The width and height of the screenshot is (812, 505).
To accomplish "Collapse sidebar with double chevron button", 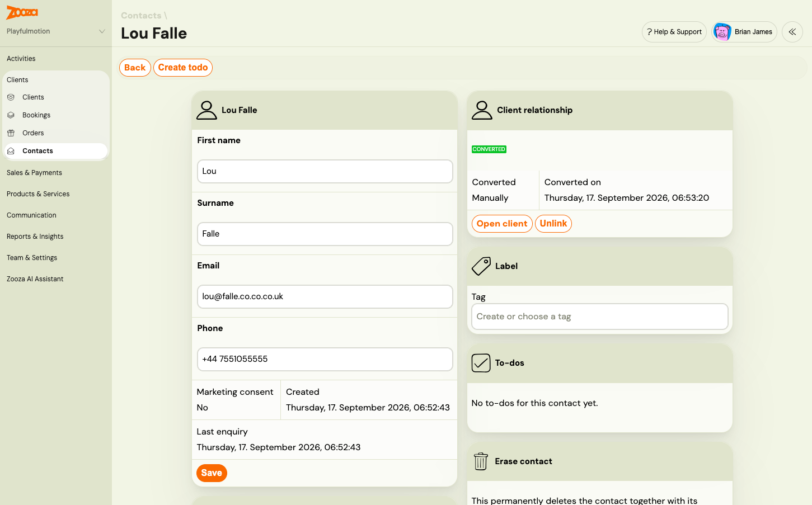I will coord(792,32).
